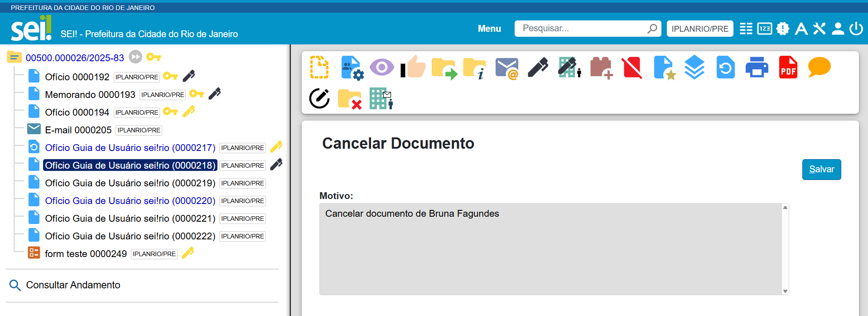
Task: Open the IPLANRIO/PRE unit selector in header
Action: tap(699, 29)
